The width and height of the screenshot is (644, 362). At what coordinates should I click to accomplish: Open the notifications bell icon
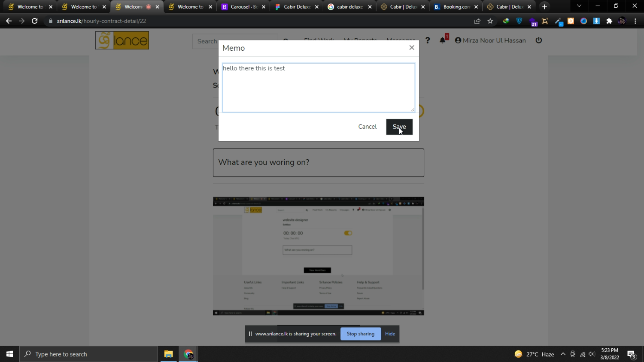442,40
